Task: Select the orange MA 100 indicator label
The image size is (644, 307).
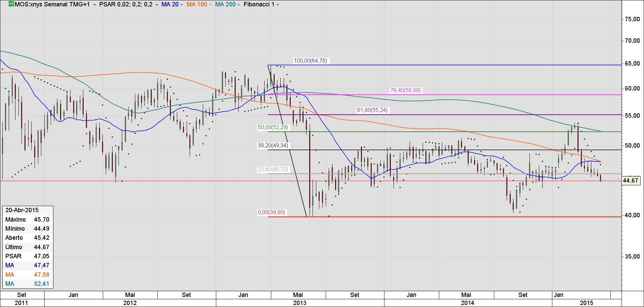Action: 196,5
